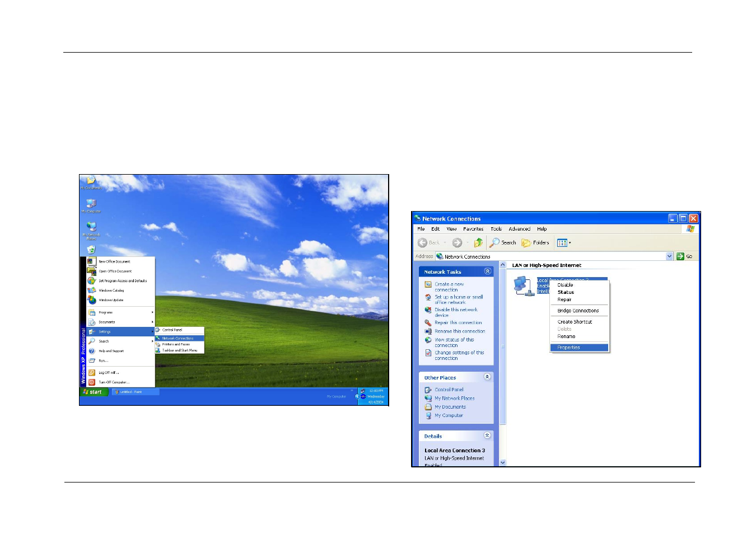Screen dimensions: 756x534
Task: Open Taskbar and Start Menu settings
Action: 179,350
